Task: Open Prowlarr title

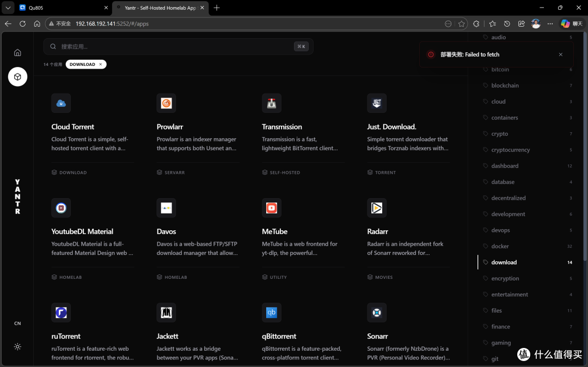Action: tap(170, 127)
